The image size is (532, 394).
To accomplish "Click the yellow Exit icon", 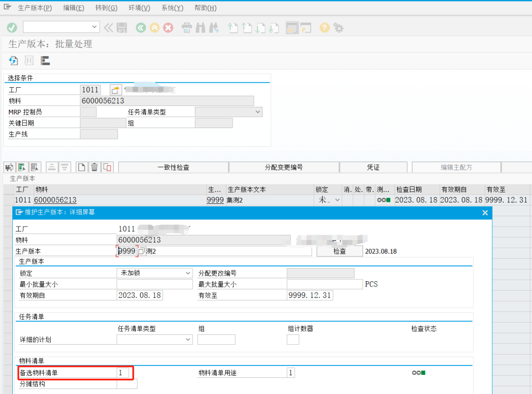I will click(x=154, y=28).
